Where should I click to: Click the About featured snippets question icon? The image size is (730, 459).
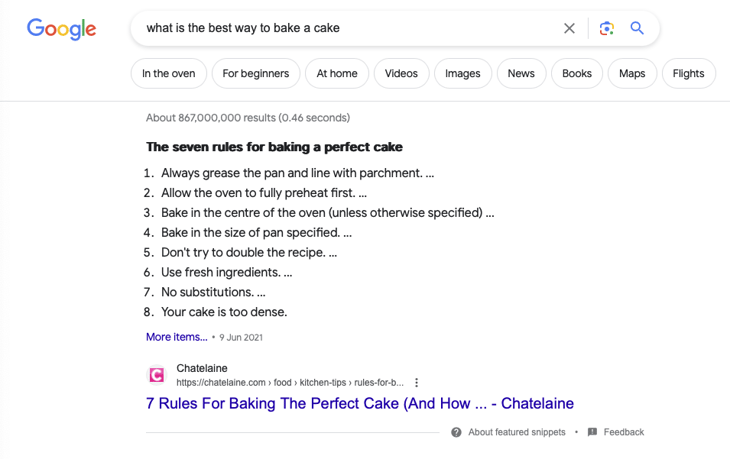click(x=456, y=432)
